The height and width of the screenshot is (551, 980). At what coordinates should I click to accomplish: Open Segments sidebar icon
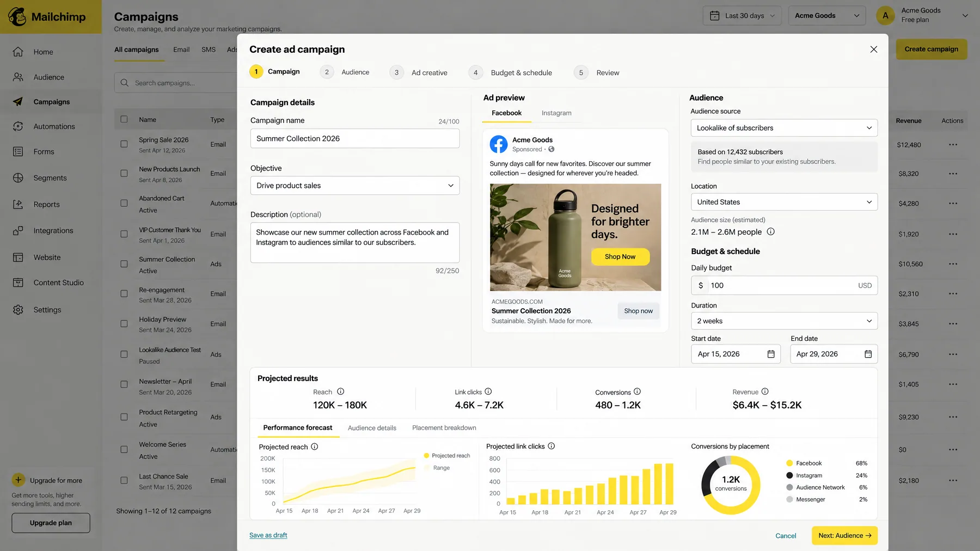point(18,178)
